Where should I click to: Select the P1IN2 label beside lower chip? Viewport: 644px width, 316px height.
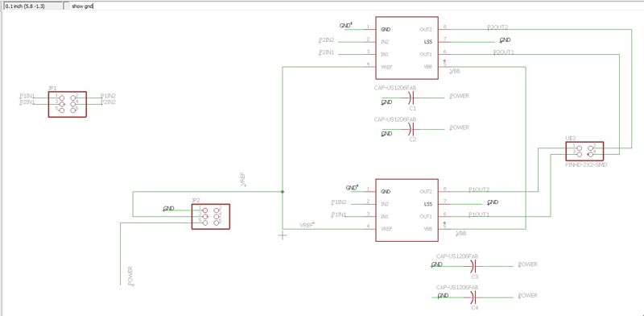(x=339, y=202)
